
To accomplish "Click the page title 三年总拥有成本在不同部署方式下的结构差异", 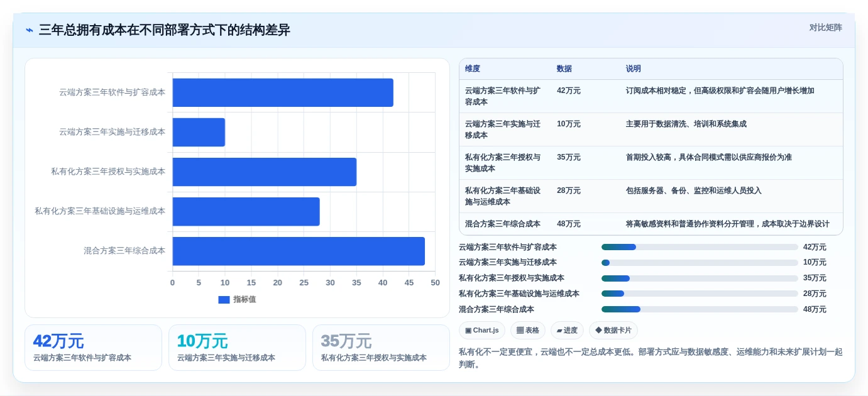I will pos(165,30).
